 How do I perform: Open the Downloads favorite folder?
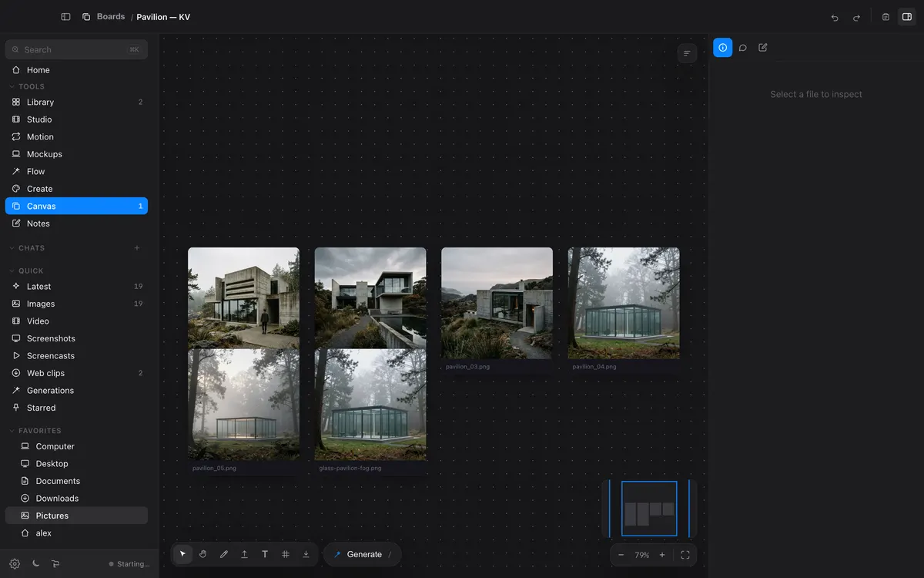click(x=76, y=499)
